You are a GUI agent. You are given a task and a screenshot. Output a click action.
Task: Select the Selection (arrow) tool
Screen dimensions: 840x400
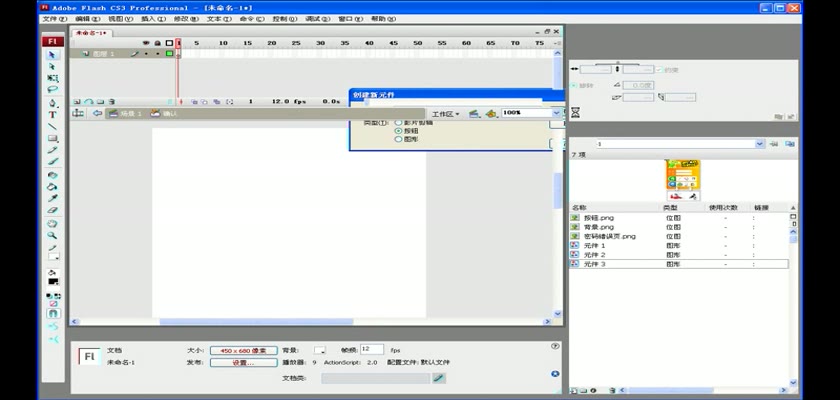coord(52,55)
